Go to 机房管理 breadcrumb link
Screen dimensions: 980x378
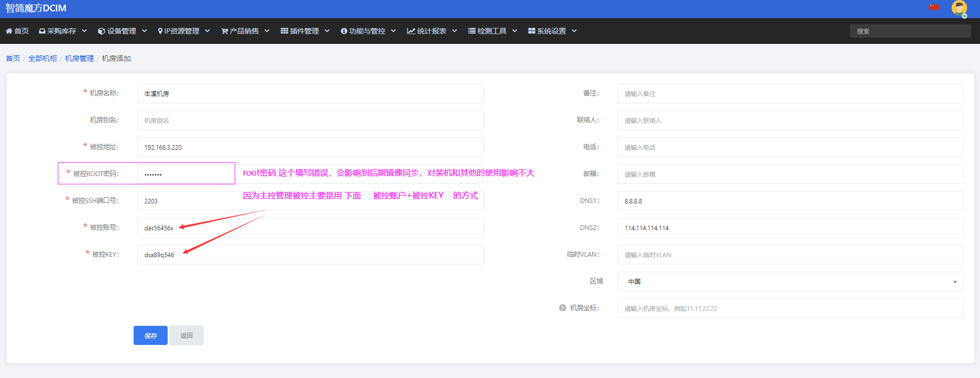point(79,58)
